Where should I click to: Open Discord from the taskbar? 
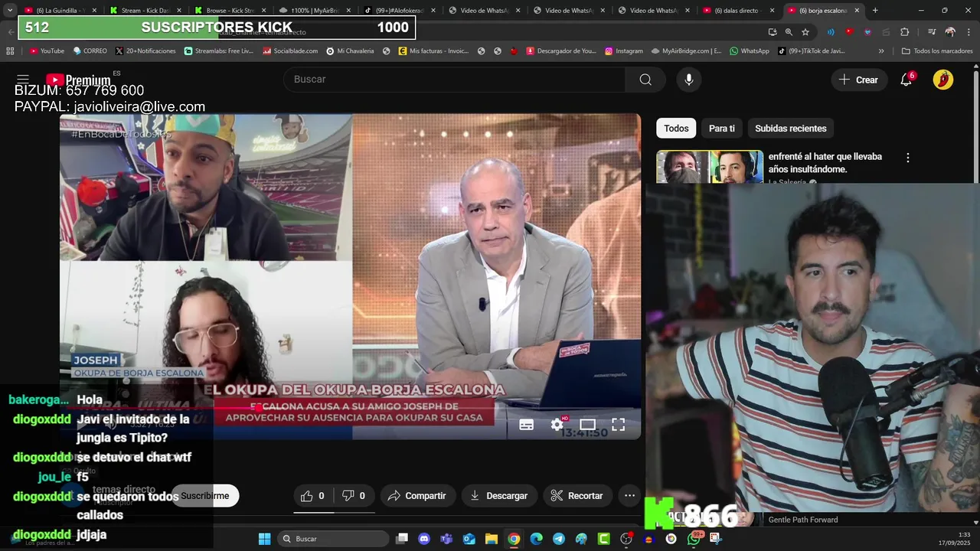[424, 539]
